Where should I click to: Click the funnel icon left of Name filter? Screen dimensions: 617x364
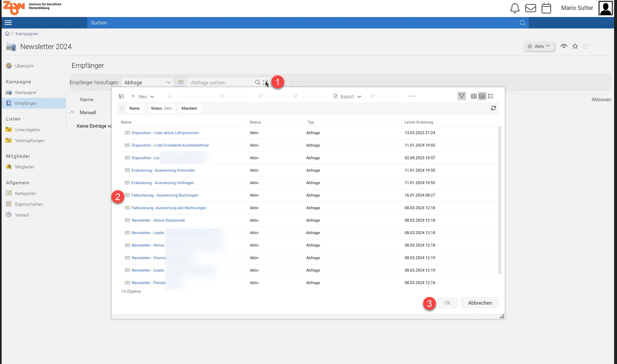tap(122, 108)
